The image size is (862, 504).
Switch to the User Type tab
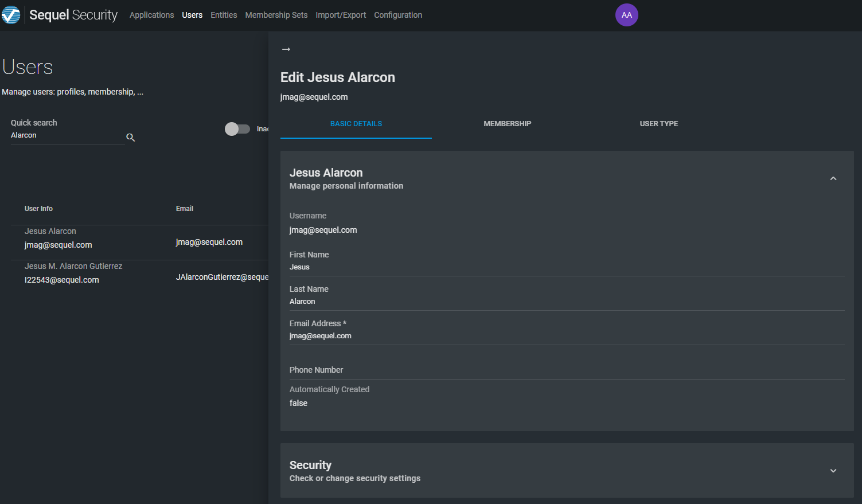pos(658,124)
